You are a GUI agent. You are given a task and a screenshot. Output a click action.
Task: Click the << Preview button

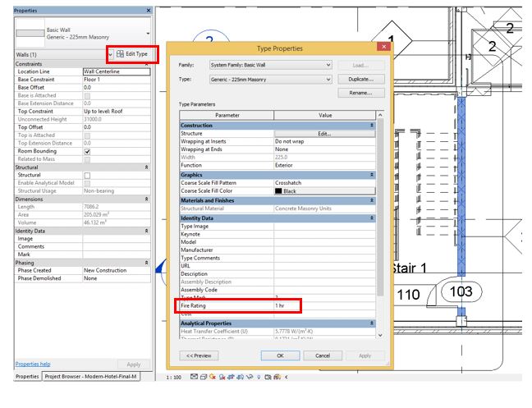tap(199, 355)
